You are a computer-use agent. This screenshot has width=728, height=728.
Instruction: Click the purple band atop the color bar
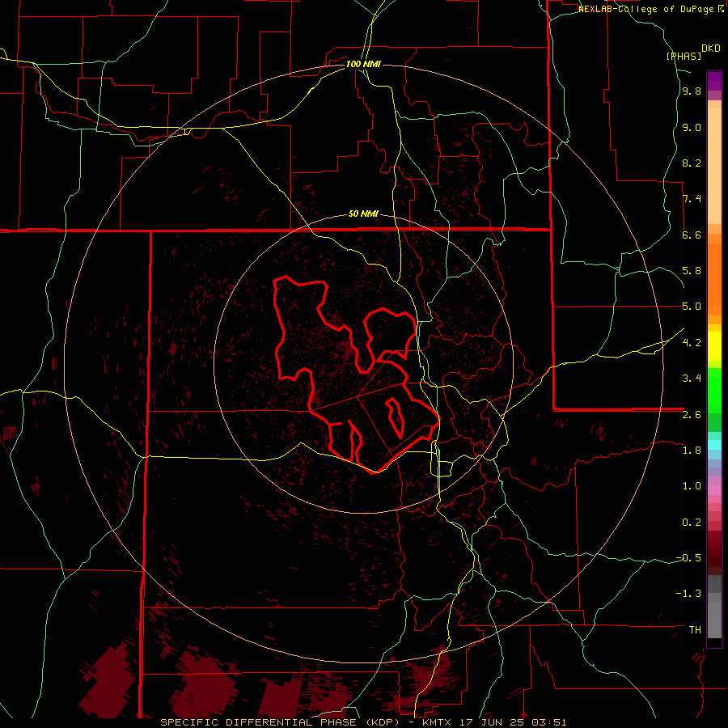pyautogui.click(x=714, y=81)
